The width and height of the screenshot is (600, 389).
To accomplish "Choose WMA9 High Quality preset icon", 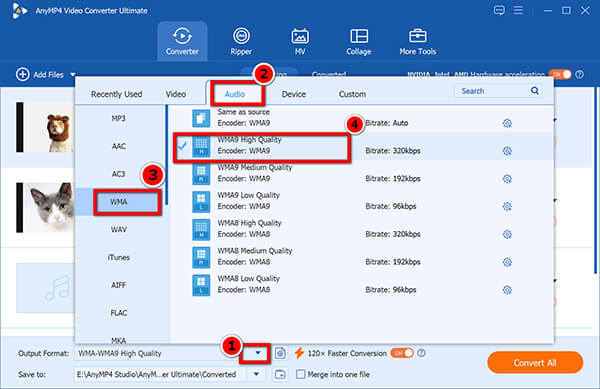I will [201, 146].
